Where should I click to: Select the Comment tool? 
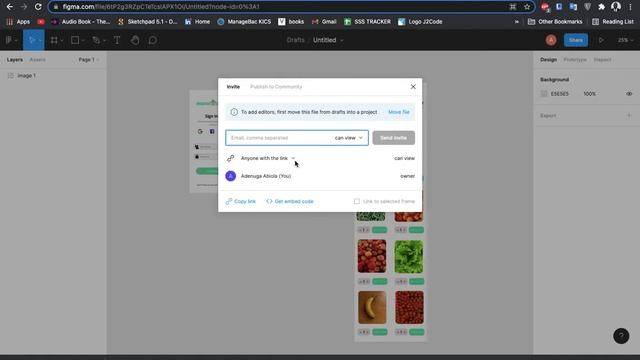[x=153, y=40]
